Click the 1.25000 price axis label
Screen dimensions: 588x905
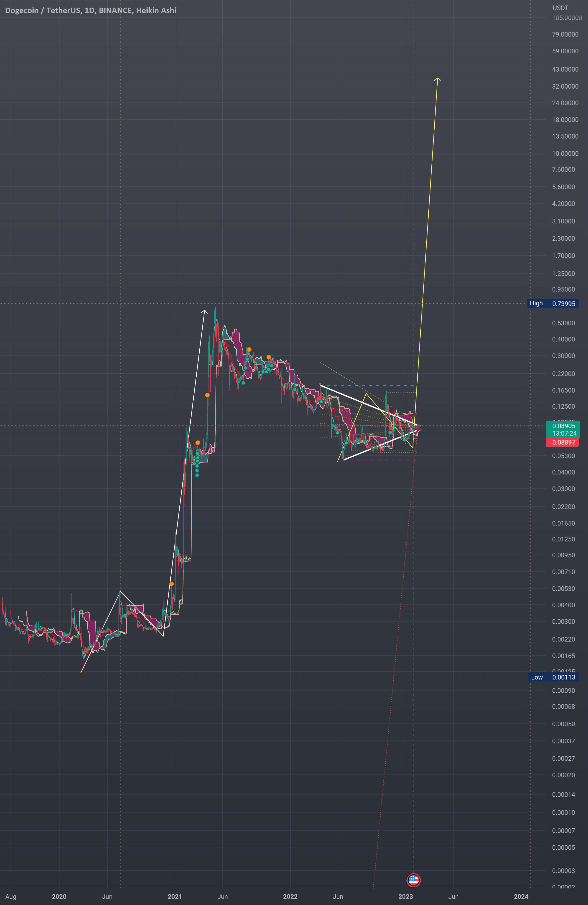coord(563,274)
